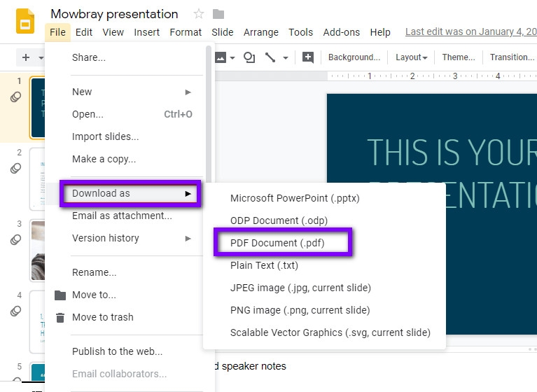Expand the New submenu
This screenshot has height=392, width=537.
click(x=126, y=92)
